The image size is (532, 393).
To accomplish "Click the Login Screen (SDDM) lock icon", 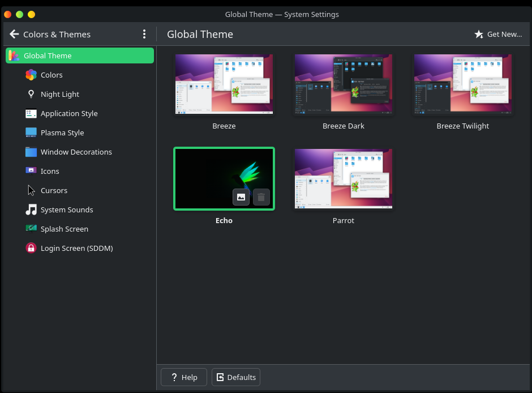I will [31, 248].
